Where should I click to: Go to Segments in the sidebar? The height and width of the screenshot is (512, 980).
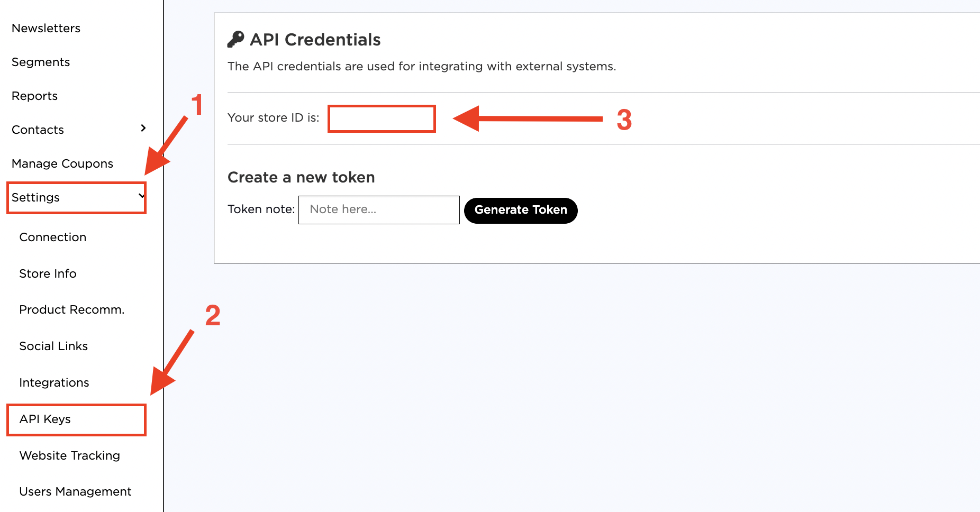coord(41,62)
